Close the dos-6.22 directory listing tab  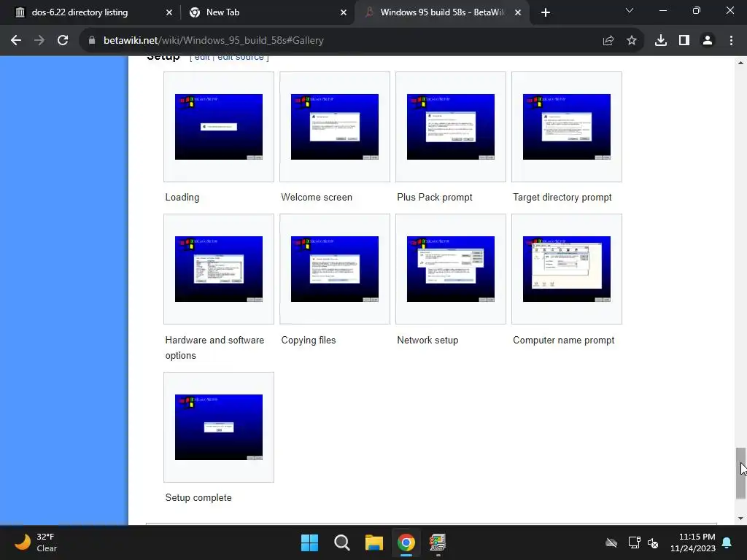point(169,12)
